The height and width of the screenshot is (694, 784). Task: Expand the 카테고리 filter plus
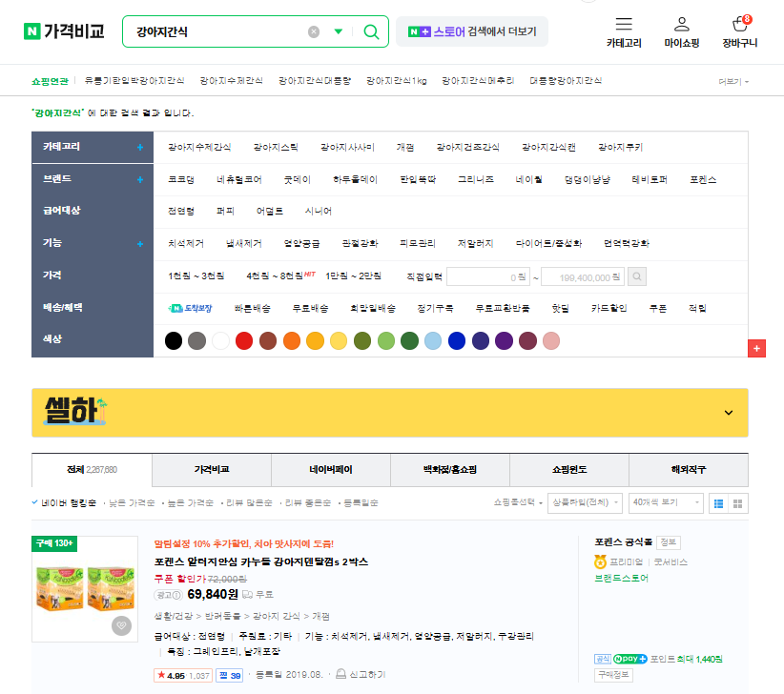pyautogui.click(x=140, y=148)
